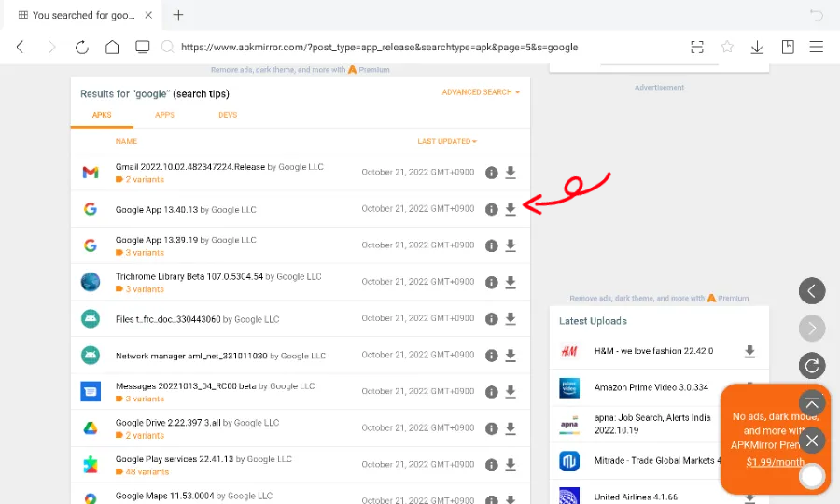Switch to the APPS tab
This screenshot has height=504, width=840.
click(x=164, y=115)
